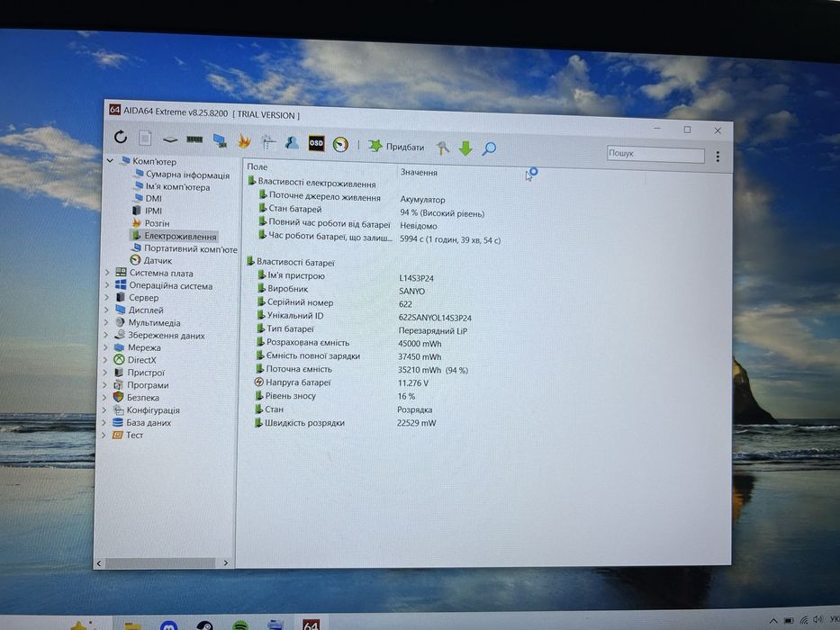
Task: Click the Refresh toolbar icon
Action: (x=121, y=137)
